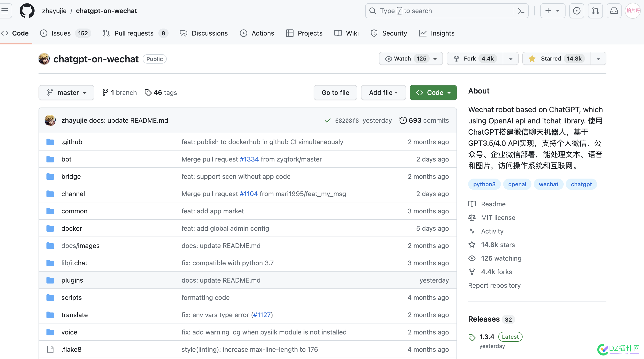644x359 pixels.
Task: Open zhayujie author link in commit bar
Action: [74, 120]
